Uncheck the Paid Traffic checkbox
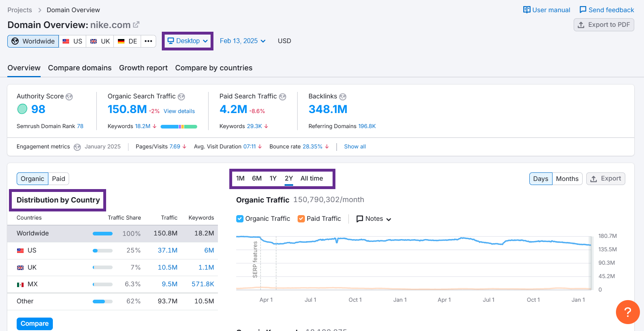This screenshot has width=644, height=331. click(301, 219)
